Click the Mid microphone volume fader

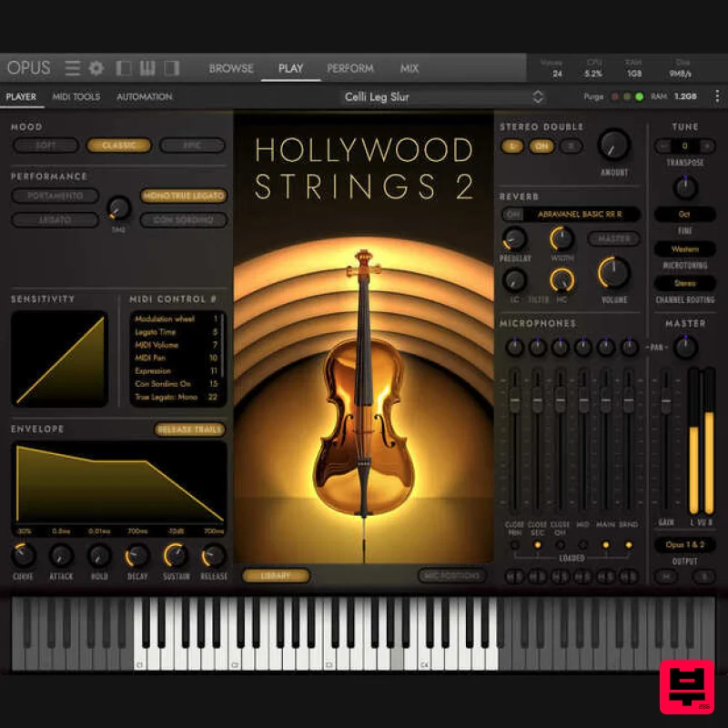[x=583, y=400]
